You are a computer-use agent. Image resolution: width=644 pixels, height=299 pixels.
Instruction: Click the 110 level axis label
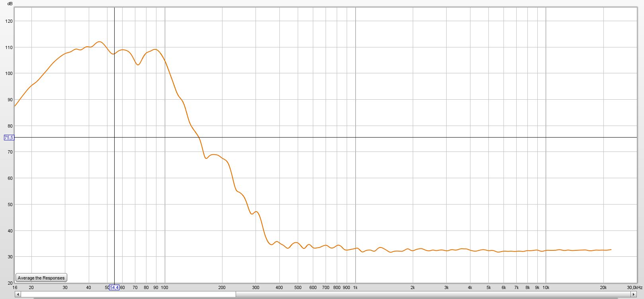(x=9, y=47)
